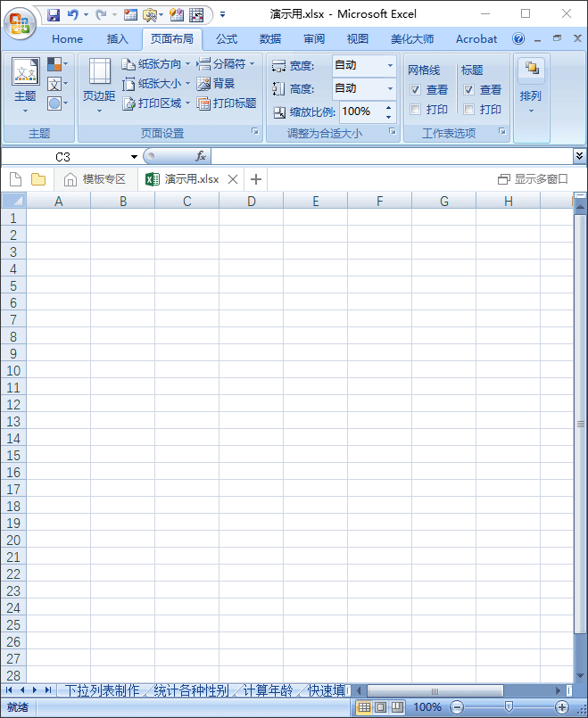Switch to Normal view in status bar
Image resolution: width=588 pixels, height=718 pixels.
[x=364, y=707]
